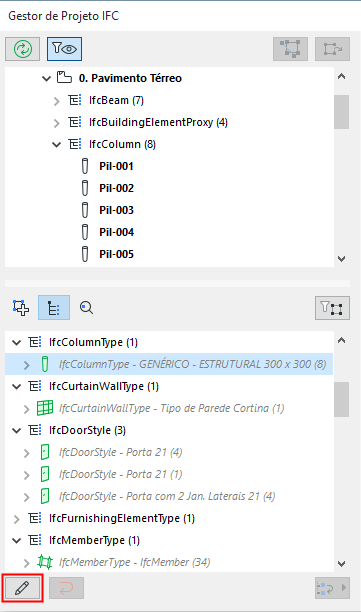Click the door icon of Porta 21 (4)
The width and height of the screenshot is (361, 612).
point(45,452)
